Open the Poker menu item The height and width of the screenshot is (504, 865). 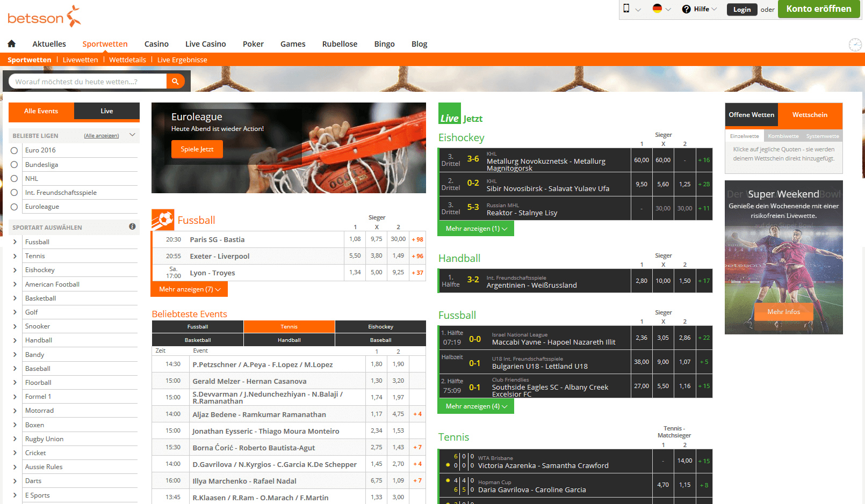[x=253, y=44]
